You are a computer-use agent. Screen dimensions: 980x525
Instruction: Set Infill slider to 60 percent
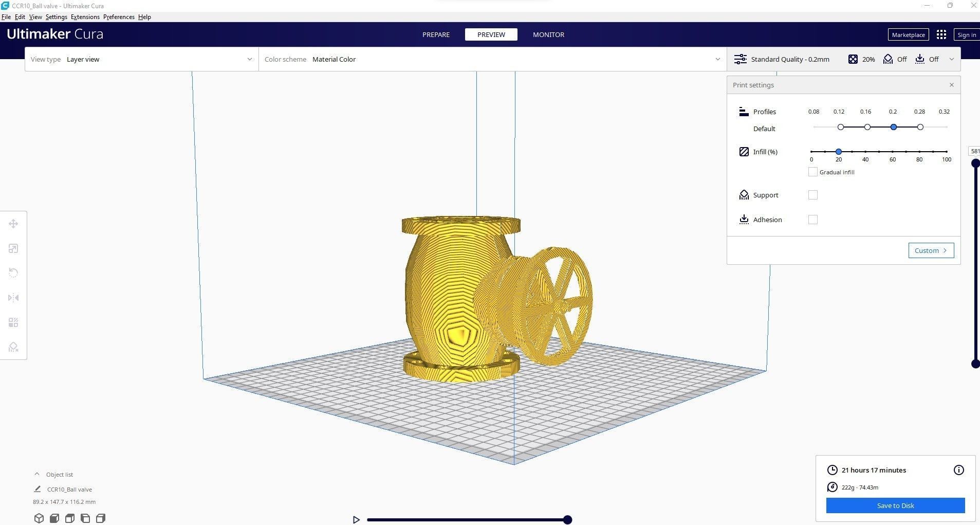893,152
